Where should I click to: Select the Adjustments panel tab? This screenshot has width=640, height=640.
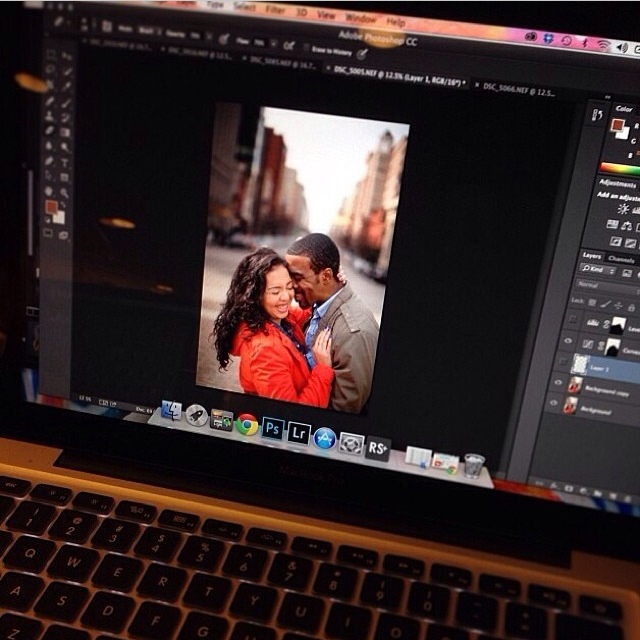617,184
